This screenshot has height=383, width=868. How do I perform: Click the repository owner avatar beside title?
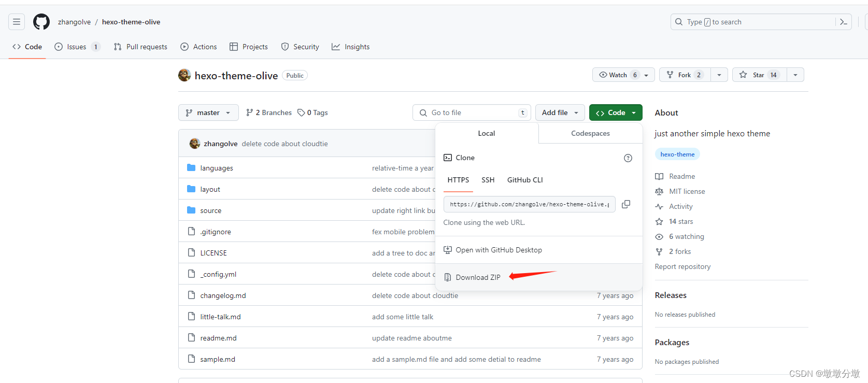(x=184, y=75)
